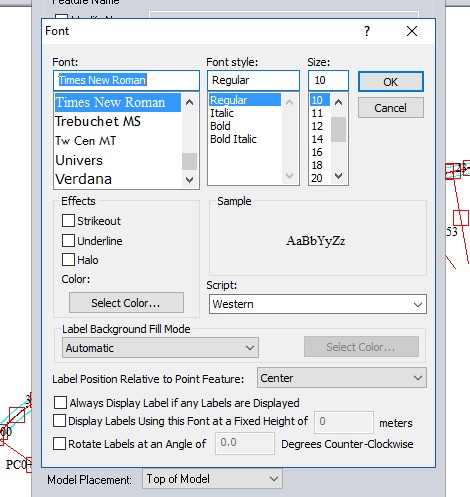Open Label Background Fill Mode dropdown
The image size is (470, 497).
click(x=160, y=348)
